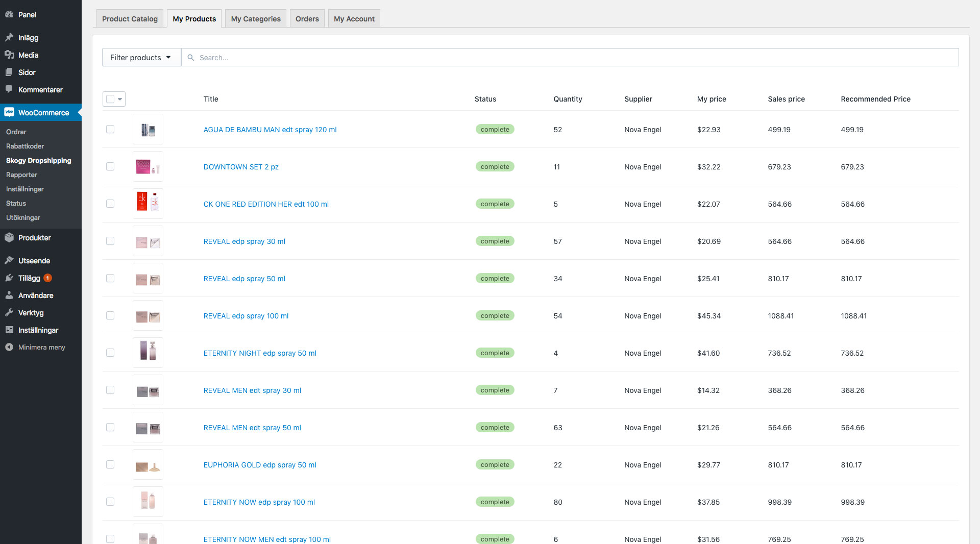The height and width of the screenshot is (544, 980).
Task: Click the product Search input field
Action: pos(570,57)
